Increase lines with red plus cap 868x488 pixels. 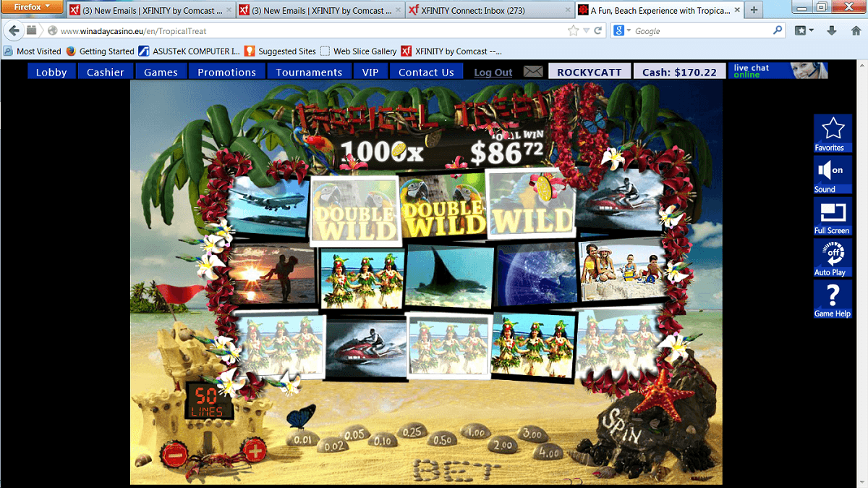pos(254,452)
